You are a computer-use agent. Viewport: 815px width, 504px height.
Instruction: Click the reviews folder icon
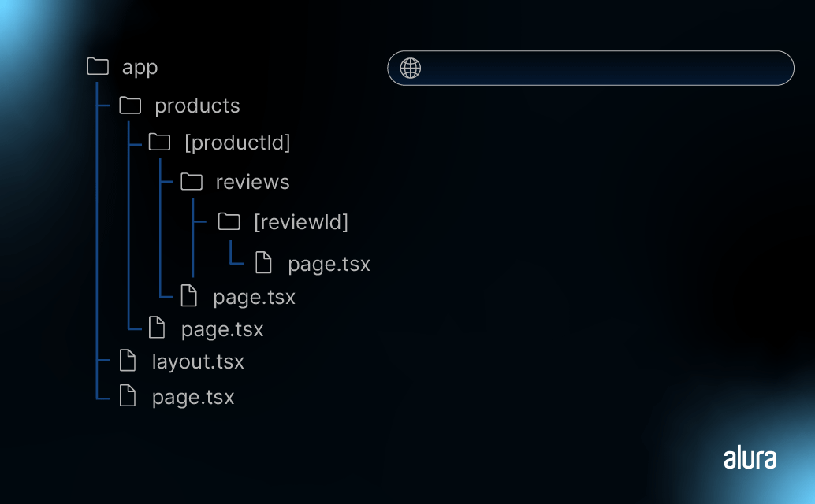pyautogui.click(x=192, y=182)
